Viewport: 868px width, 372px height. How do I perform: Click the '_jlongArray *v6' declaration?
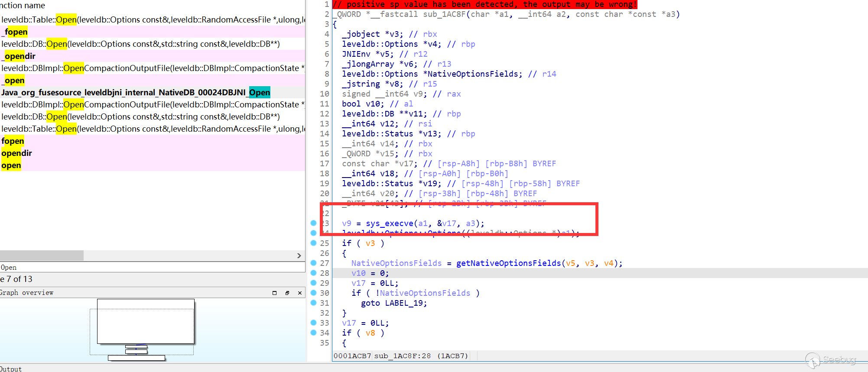[x=380, y=64]
